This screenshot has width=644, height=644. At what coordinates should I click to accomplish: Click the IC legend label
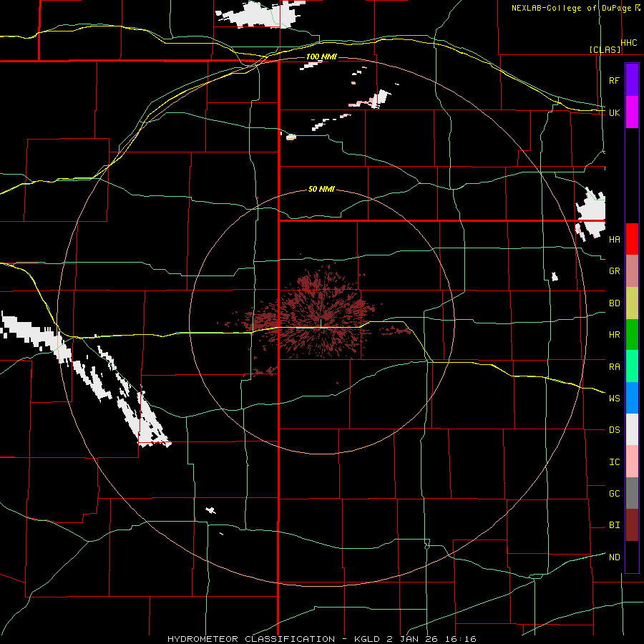[x=614, y=462]
